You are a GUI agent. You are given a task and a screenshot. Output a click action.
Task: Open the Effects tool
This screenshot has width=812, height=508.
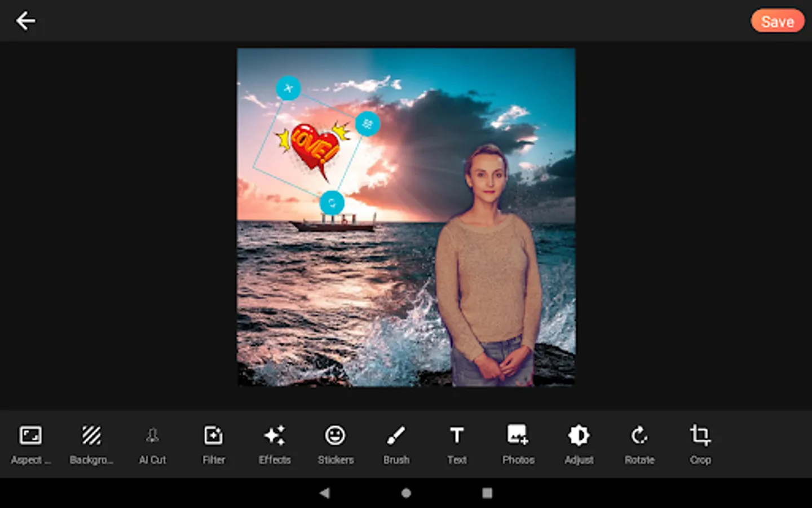point(275,445)
